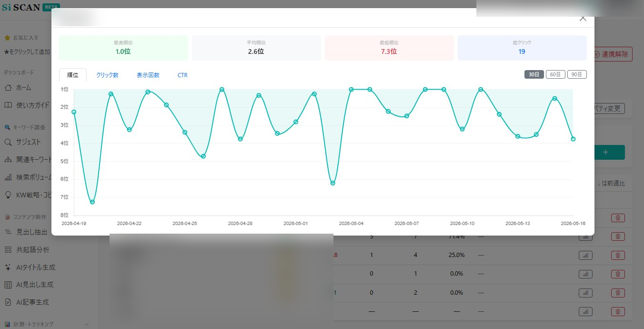Click the 71.4% CTR cell
This screenshot has width=644, height=329.
pos(456,237)
